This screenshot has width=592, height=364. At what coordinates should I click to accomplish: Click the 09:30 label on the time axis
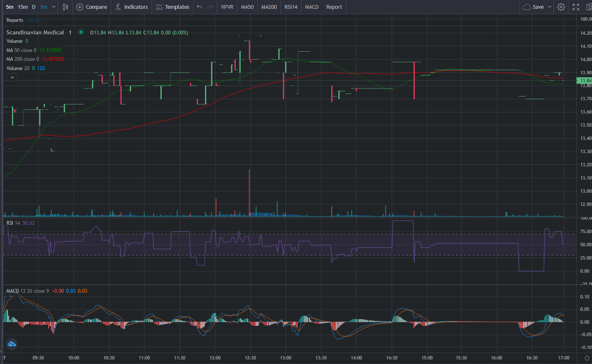[38, 358]
